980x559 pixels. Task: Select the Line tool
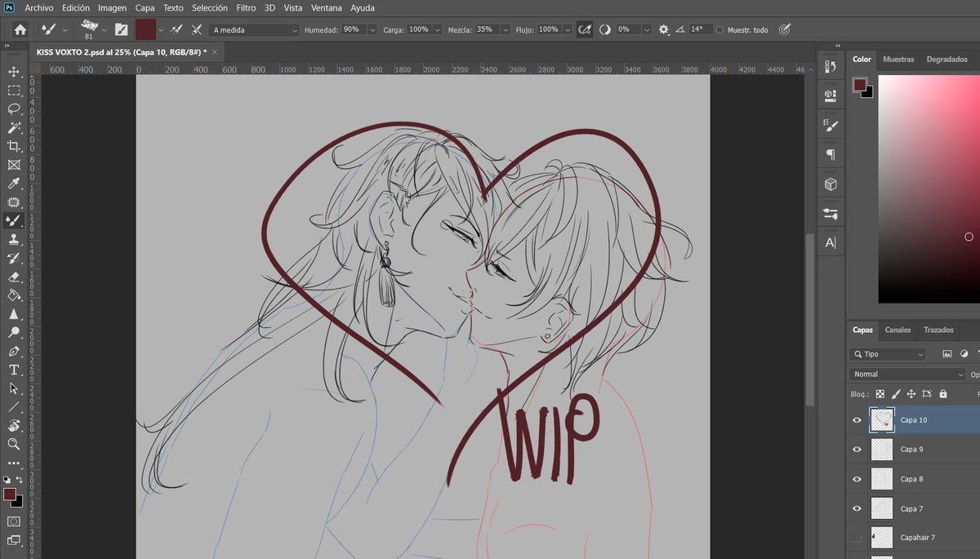click(x=14, y=406)
